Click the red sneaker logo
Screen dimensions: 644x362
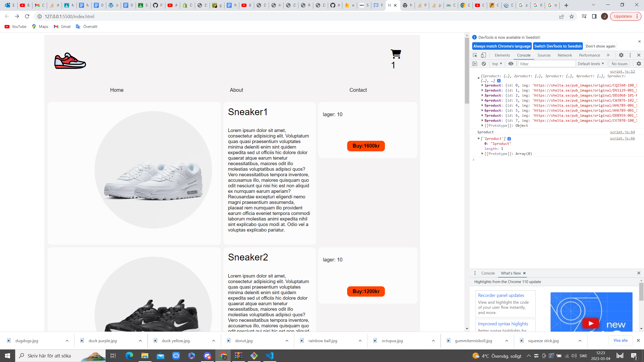(70, 61)
